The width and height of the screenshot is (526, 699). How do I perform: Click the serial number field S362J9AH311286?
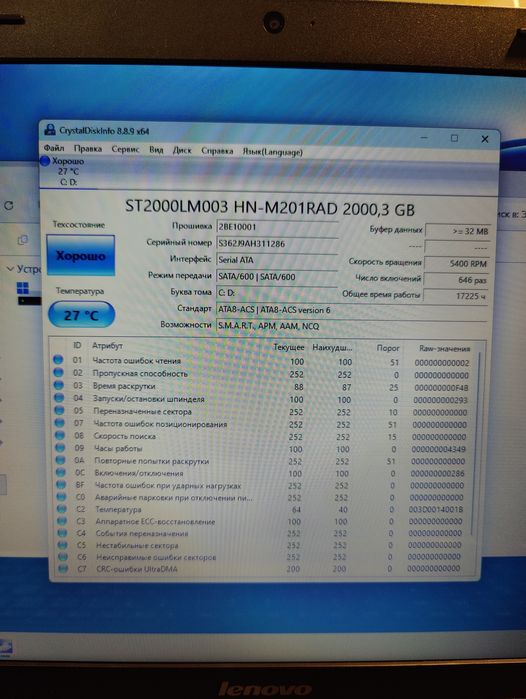coord(277,243)
